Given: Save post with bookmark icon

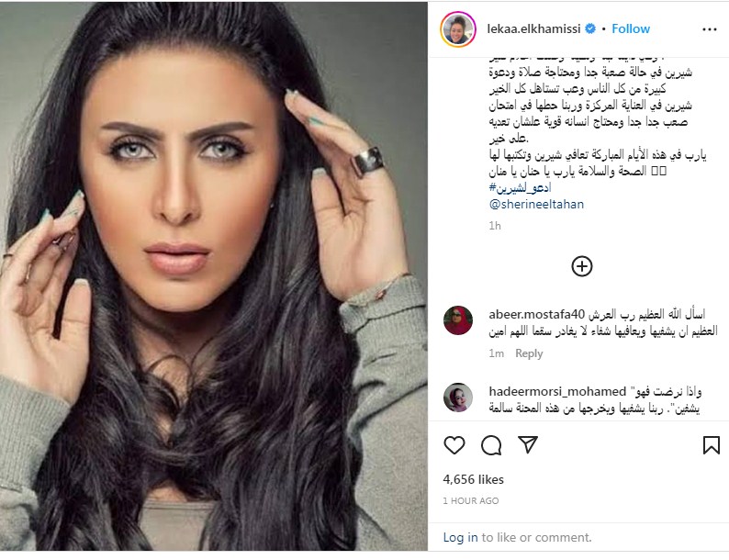Looking at the screenshot, I should click(x=712, y=445).
